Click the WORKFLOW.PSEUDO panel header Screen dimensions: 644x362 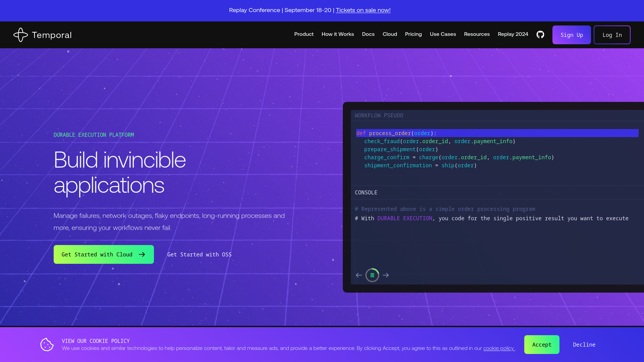coord(379,115)
